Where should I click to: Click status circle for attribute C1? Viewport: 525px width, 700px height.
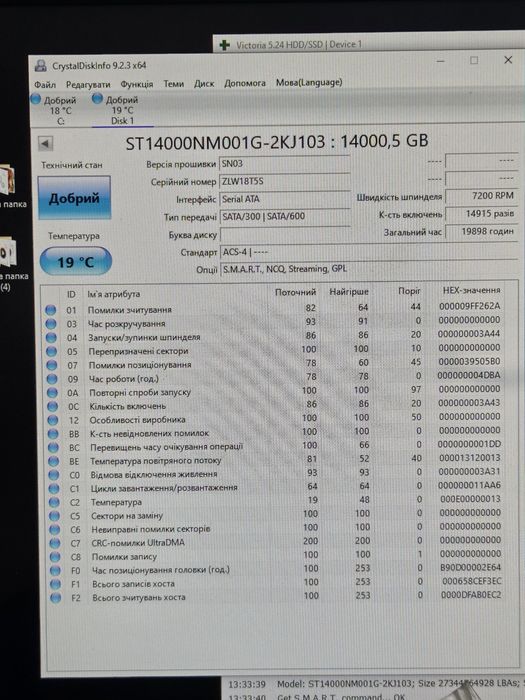tap(54, 489)
